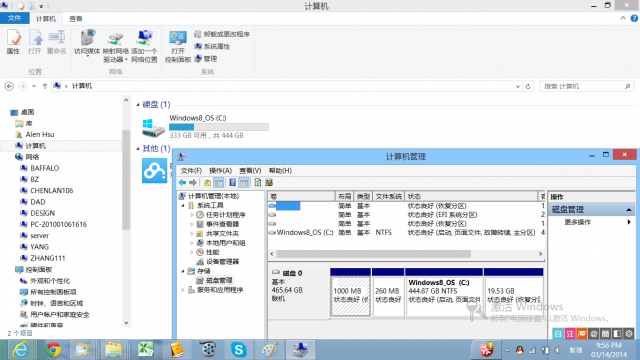
Task: Expand the 任务计划程序 node
Action: click(191, 215)
